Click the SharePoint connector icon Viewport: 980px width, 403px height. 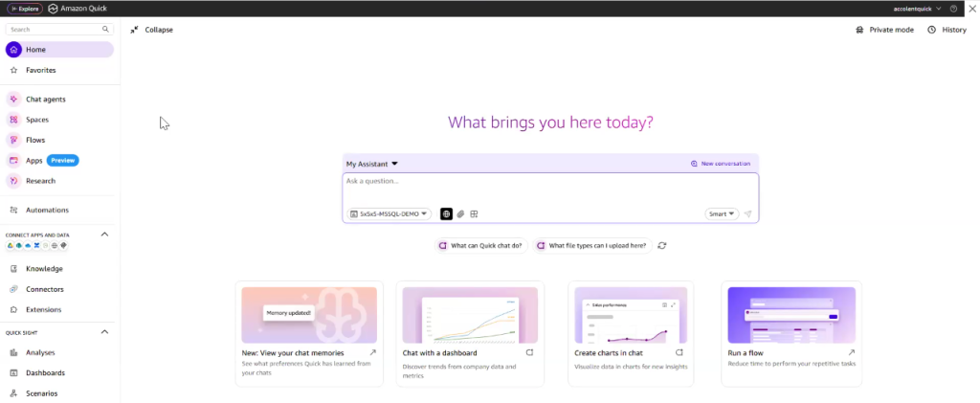tap(19, 246)
